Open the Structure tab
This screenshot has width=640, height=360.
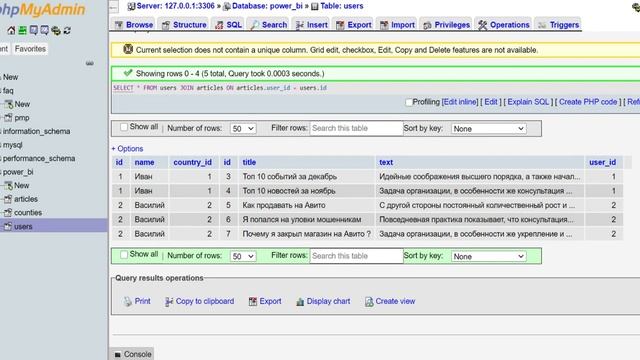[184, 25]
